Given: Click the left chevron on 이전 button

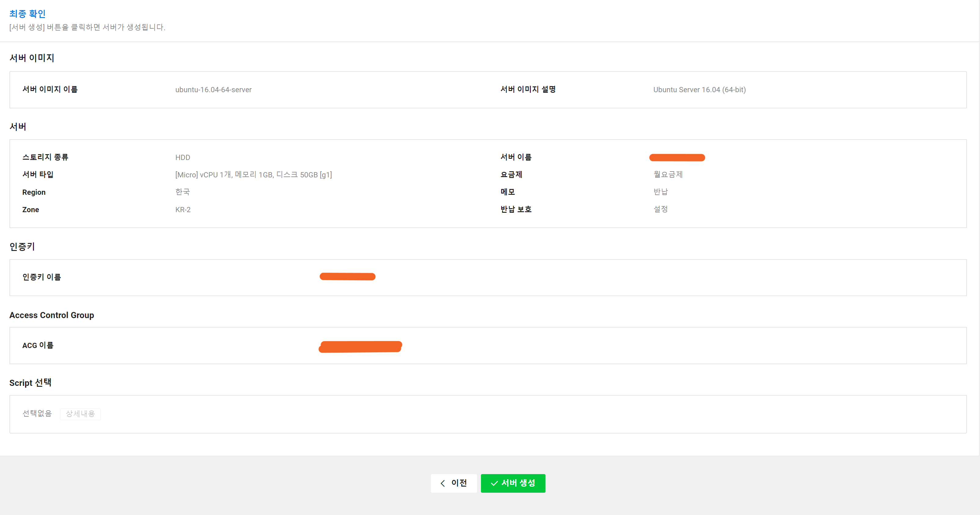Looking at the screenshot, I should (442, 483).
